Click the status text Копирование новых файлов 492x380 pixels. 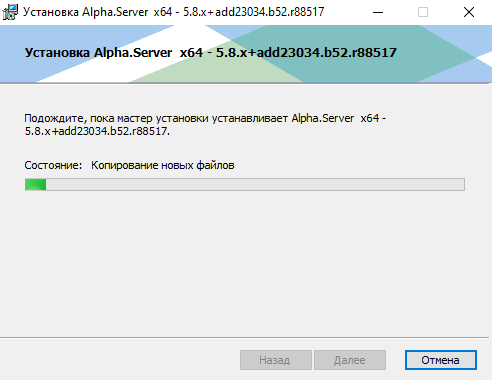click(x=163, y=165)
